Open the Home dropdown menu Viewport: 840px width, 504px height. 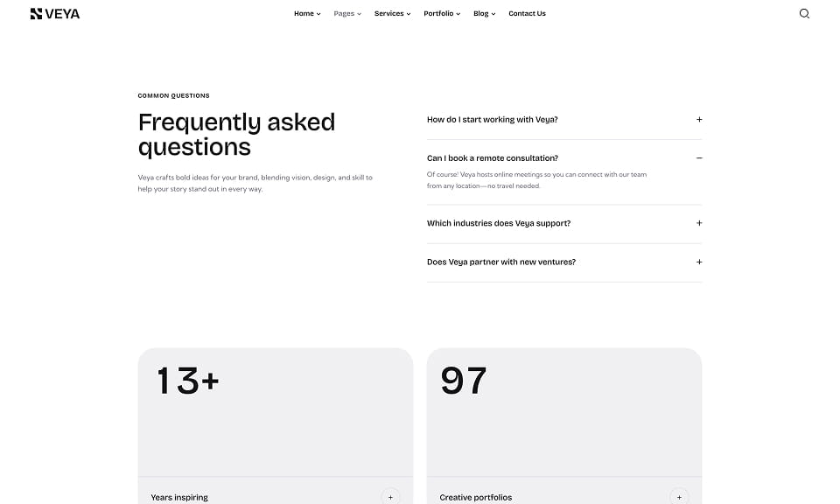pyautogui.click(x=307, y=13)
